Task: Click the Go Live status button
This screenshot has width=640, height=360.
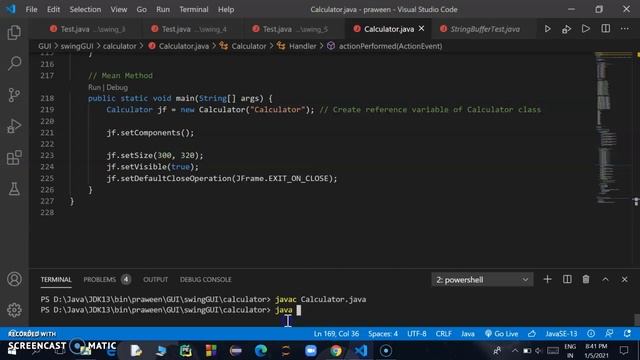Action: click(x=501, y=334)
